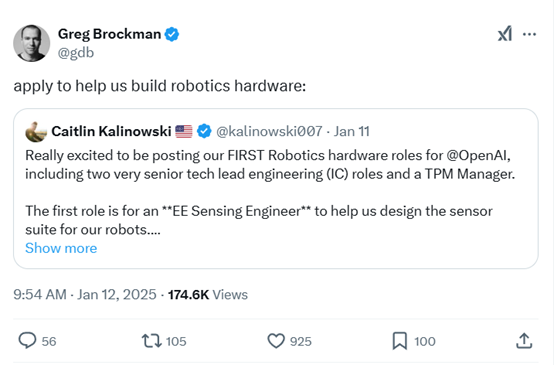Open the Grok xAI icon
554x365 pixels.
tap(505, 34)
